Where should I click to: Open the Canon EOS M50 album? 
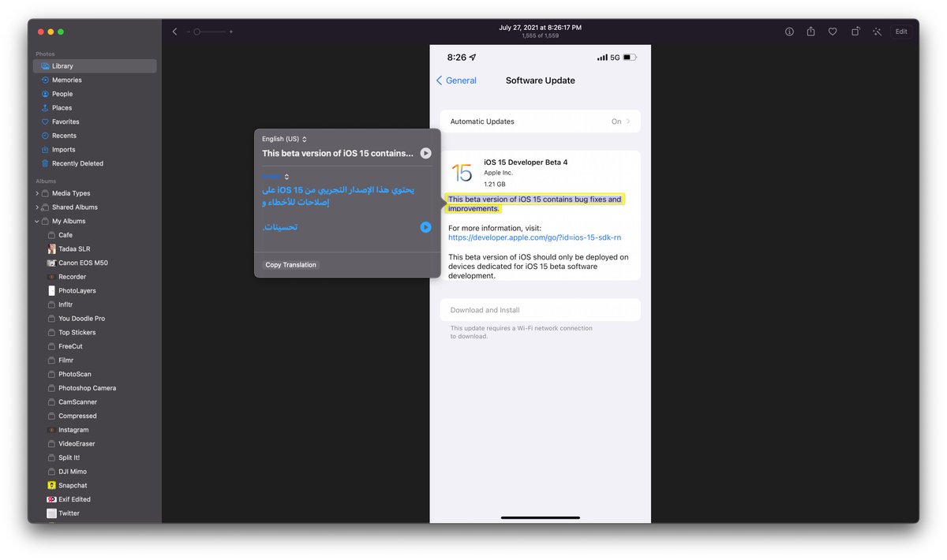pyautogui.click(x=95, y=263)
